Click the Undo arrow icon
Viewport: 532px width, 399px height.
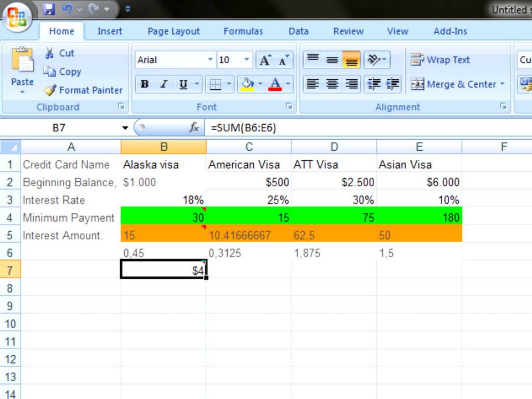[x=67, y=9]
